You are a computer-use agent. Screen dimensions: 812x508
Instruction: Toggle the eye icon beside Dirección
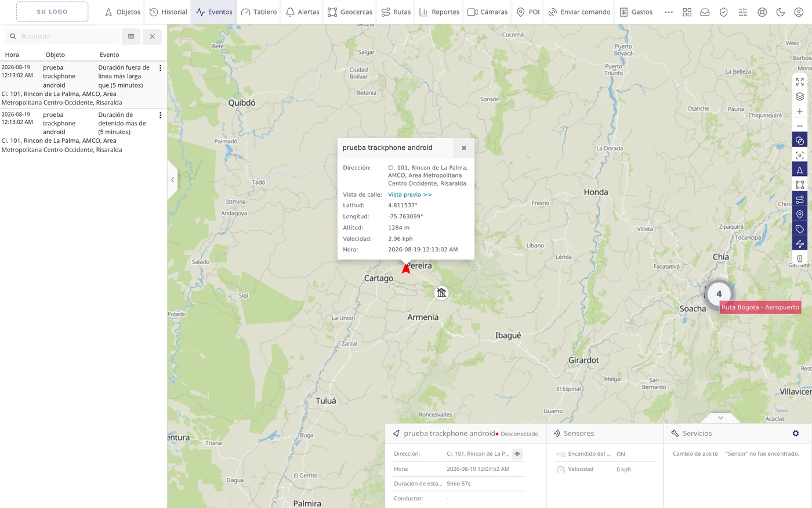[x=517, y=454]
